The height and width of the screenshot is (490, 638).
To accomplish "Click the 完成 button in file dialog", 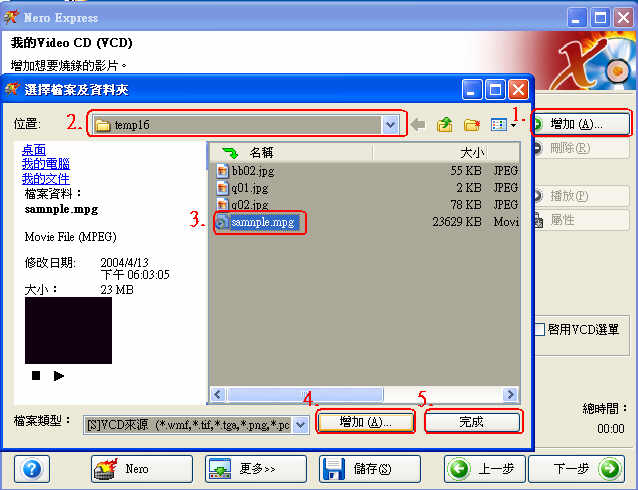I will tap(472, 422).
